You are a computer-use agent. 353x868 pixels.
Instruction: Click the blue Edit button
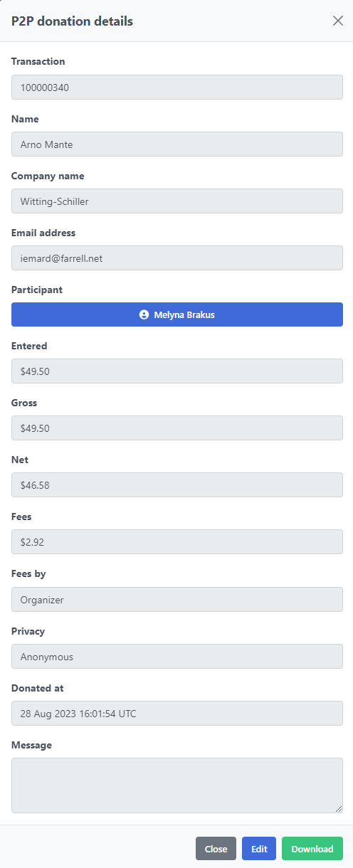(259, 849)
